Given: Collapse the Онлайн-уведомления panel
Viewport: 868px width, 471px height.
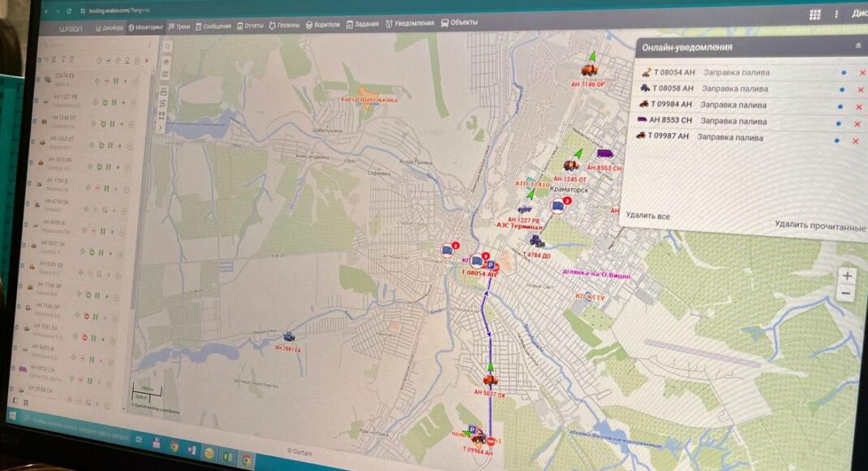Looking at the screenshot, I should [857, 46].
